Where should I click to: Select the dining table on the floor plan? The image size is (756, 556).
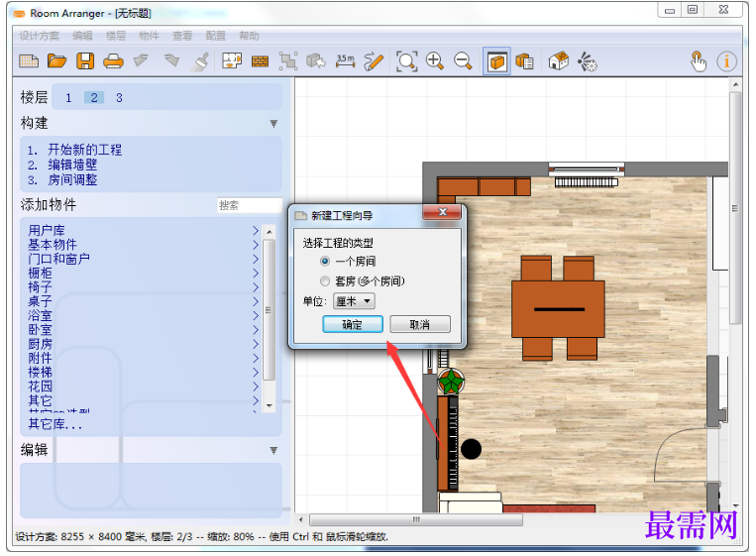558,309
